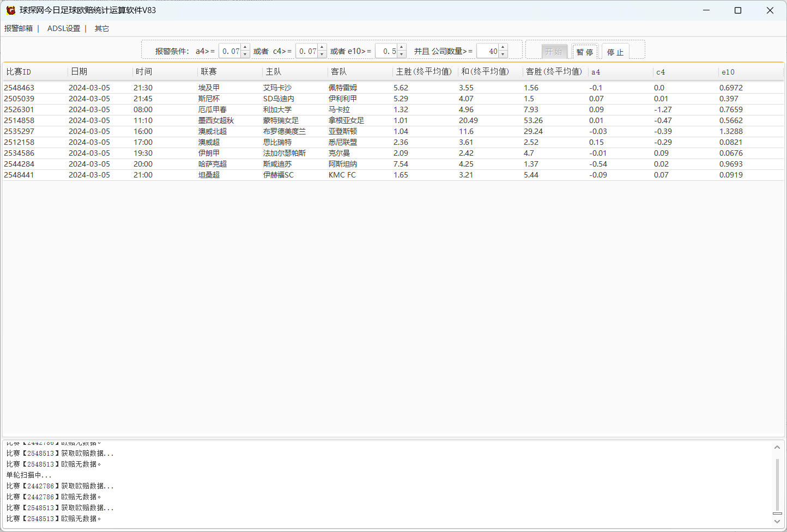The image size is (787, 532).
Task: Sort by the 客队 column header
Action: (360, 72)
